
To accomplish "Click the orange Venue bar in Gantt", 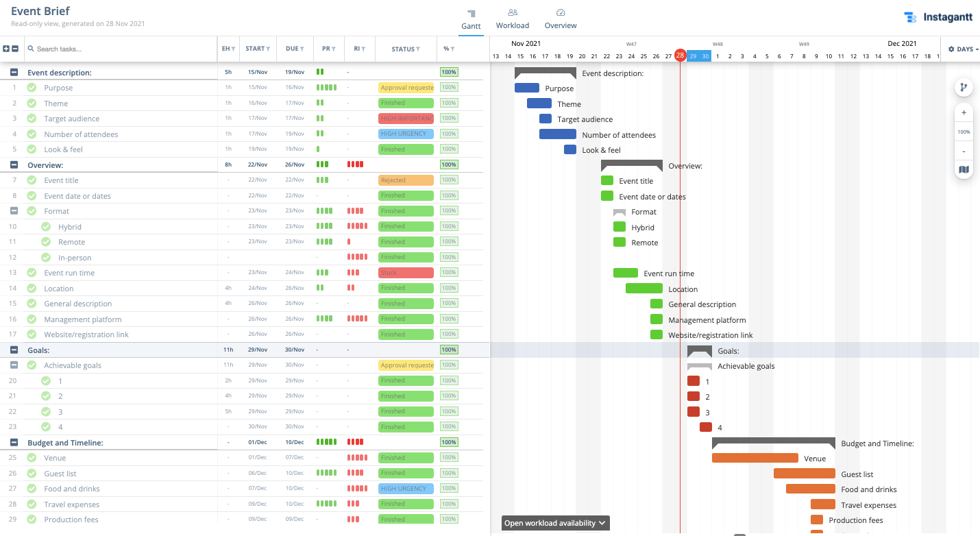I will (x=755, y=458).
